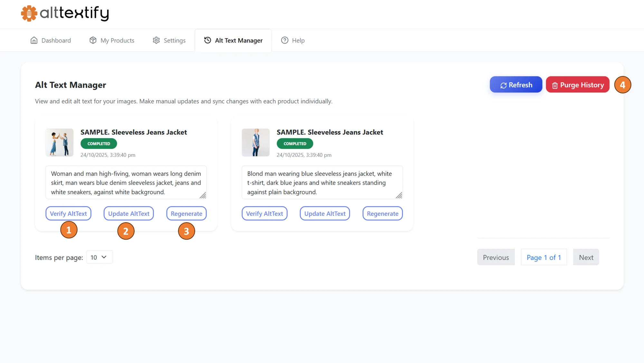Screen dimensions: 644x363
Task: Open the Items per page dropdown
Action: [x=99, y=257]
